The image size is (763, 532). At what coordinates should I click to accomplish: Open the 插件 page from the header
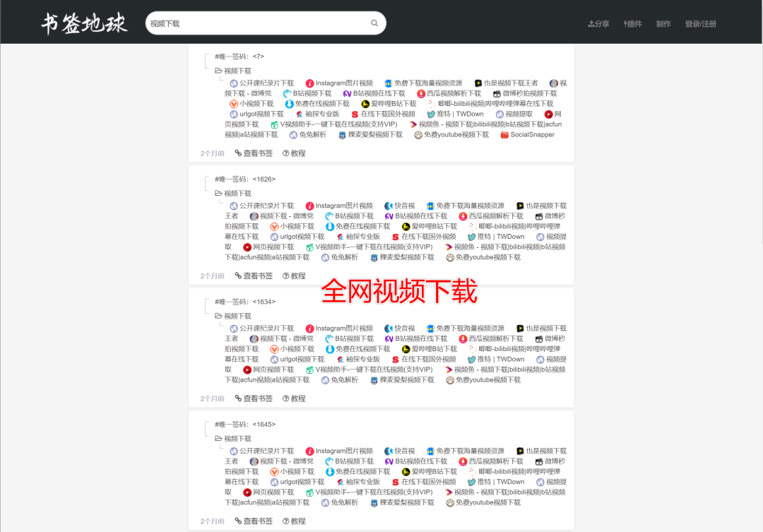(632, 24)
